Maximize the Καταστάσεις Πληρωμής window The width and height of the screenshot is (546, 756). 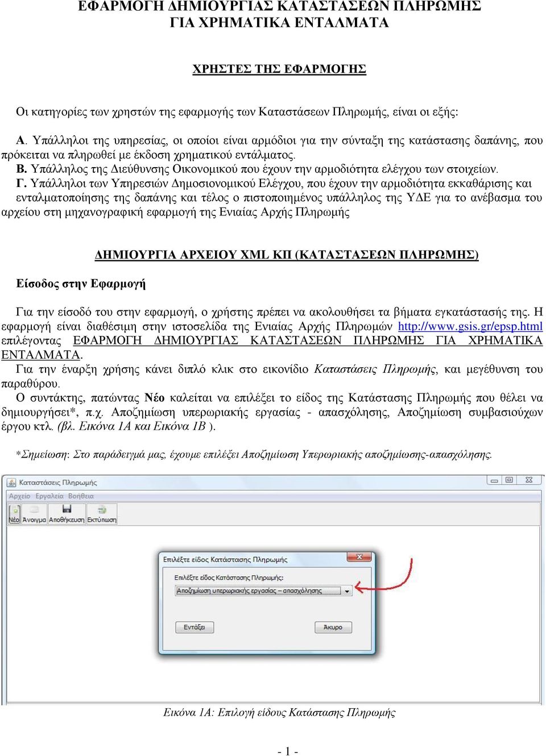point(509,480)
